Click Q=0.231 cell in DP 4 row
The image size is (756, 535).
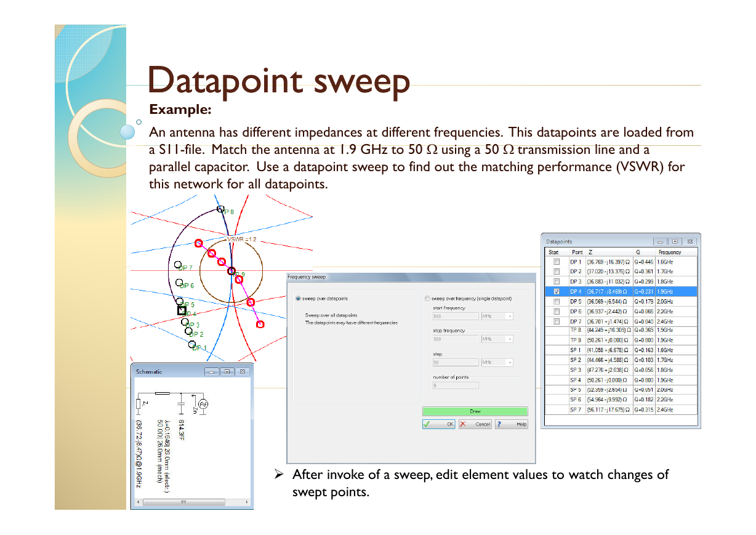tap(644, 291)
